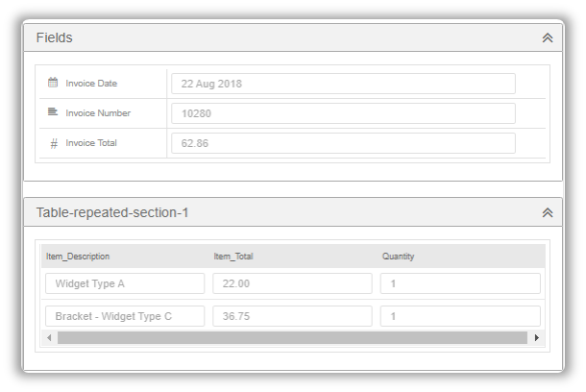The image size is (586, 392).
Task: Select the Quantity field in the Bracket row
Action: click(x=460, y=316)
